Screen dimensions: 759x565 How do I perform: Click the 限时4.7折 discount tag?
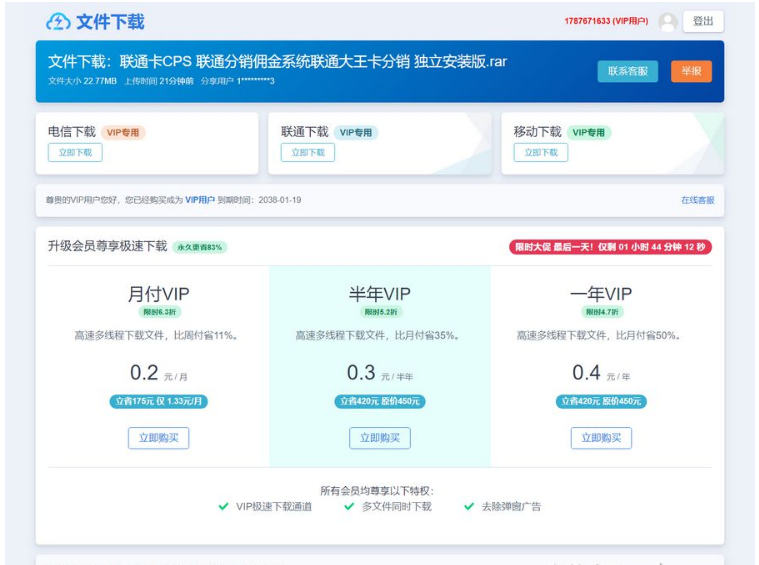click(x=602, y=312)
